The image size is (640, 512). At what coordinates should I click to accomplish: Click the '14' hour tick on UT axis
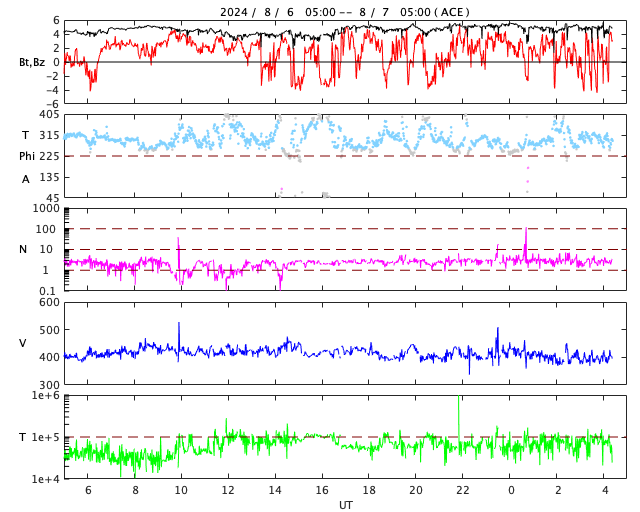[x=275, y=490]
